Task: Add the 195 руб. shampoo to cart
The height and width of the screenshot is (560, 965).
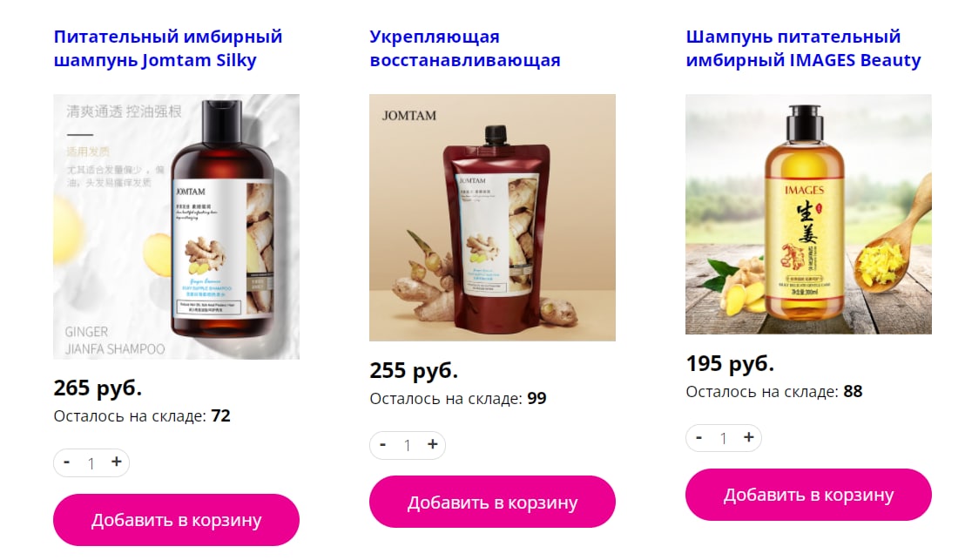Action: click(x=808, y=495)
